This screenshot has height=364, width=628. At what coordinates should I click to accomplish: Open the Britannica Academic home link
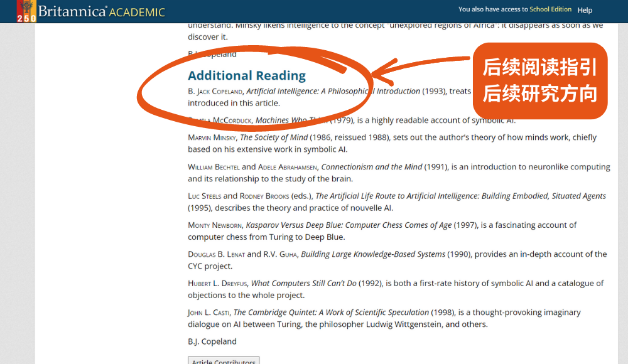[x=101, y=11]
